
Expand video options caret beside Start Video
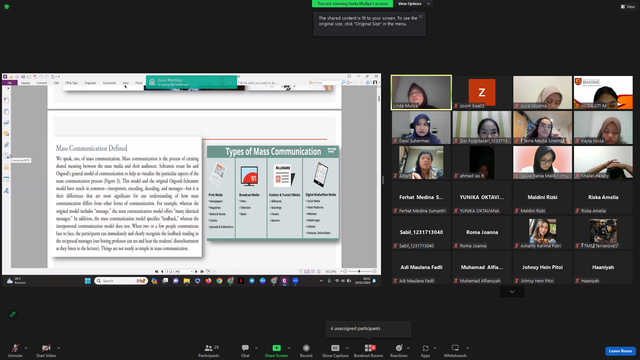pyautogui.click(x=58, y=348)
